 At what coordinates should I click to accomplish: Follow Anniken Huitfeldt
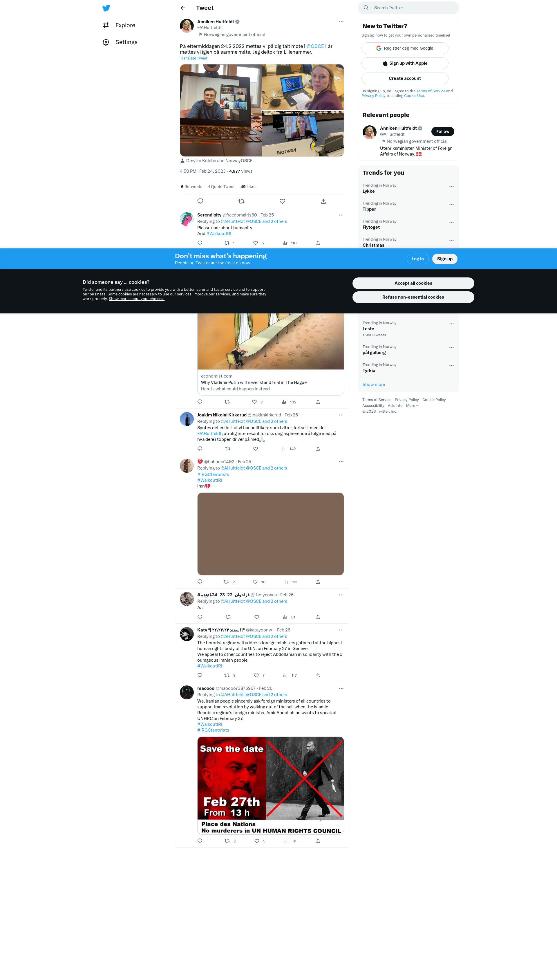[443, 132]
